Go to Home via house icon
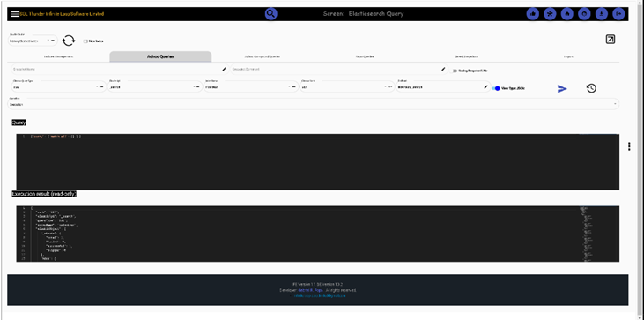The height and width of the screenshot is (320, 644). pyautogui.click(x=567, y=14)
